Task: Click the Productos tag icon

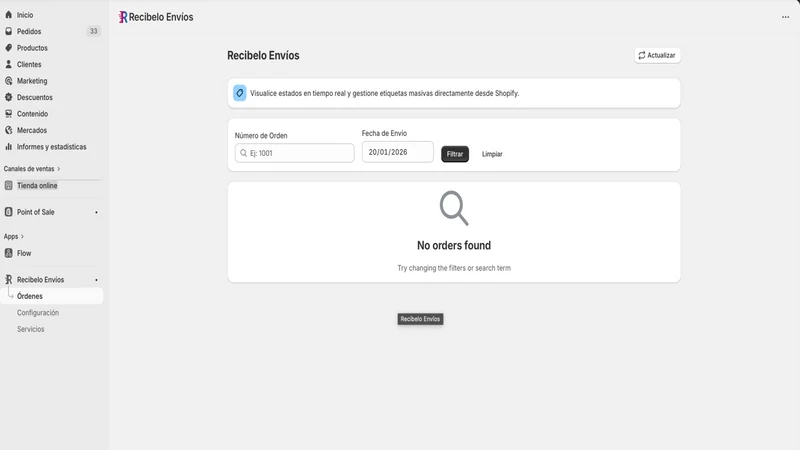Action: click(9, 48)
